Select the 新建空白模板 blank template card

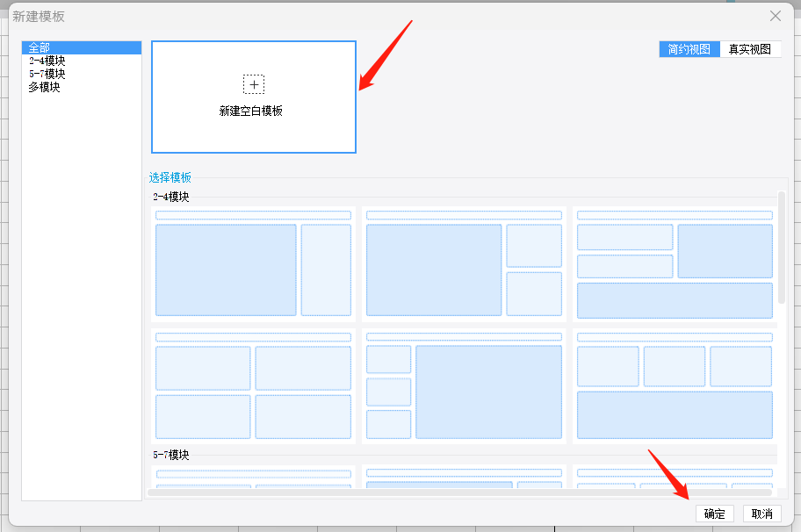click(x=253, y=97)
